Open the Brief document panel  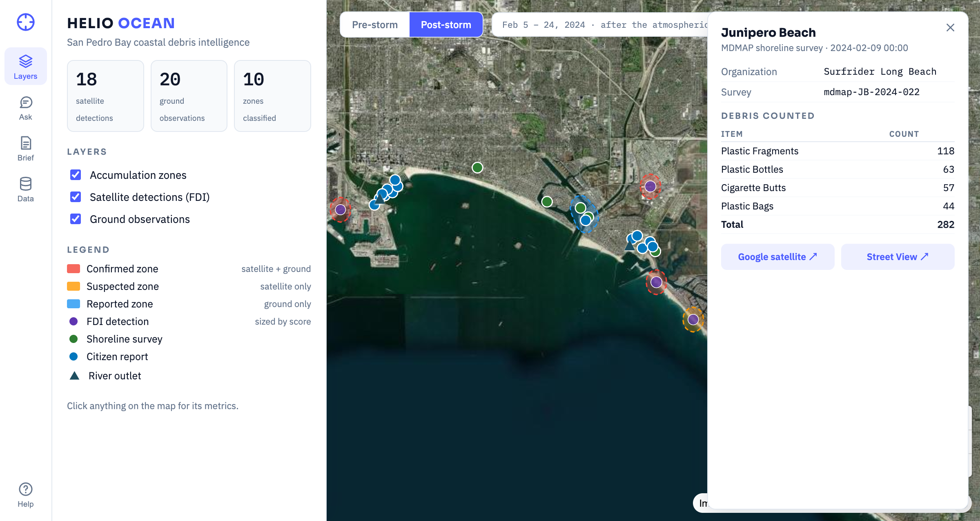click(x=25, y=149)
